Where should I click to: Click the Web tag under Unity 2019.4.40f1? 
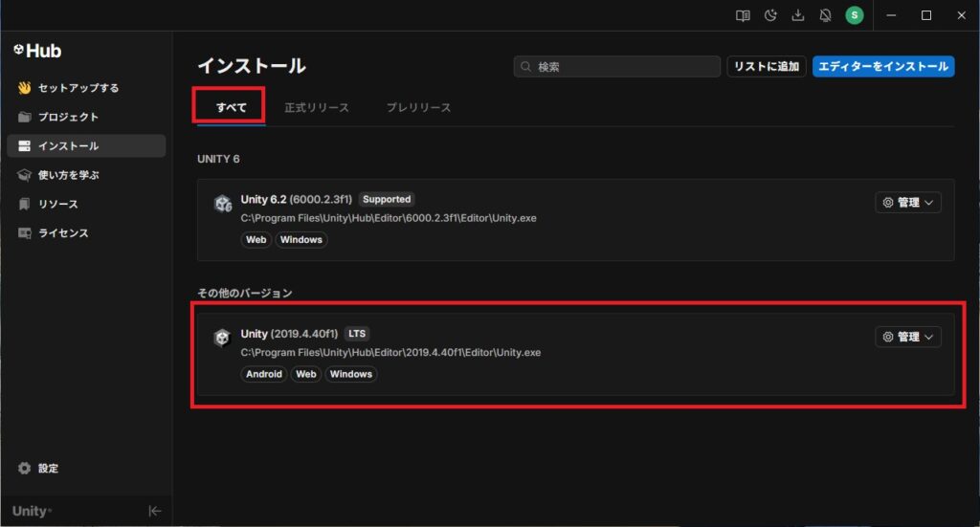tap(306, 374)
